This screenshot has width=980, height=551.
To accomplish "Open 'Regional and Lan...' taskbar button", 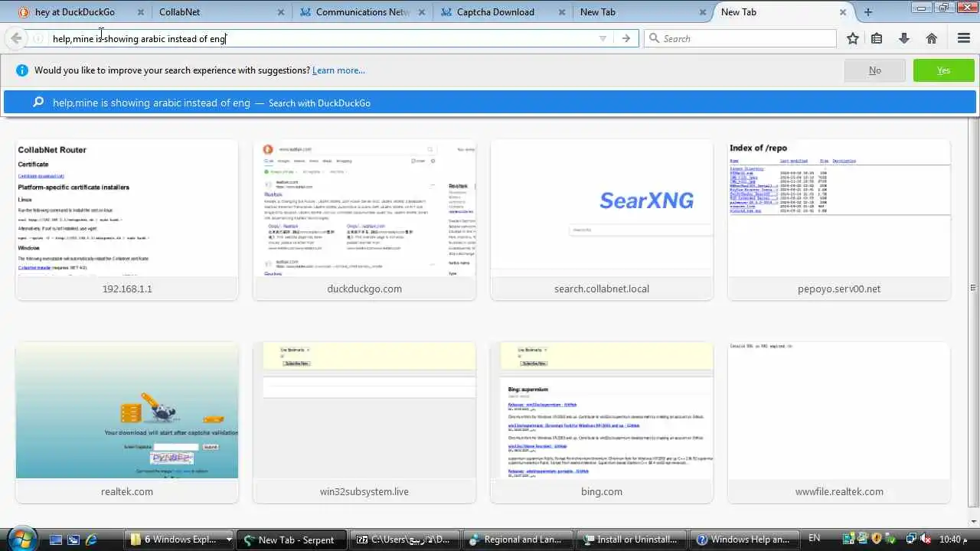I will [519, 540].
